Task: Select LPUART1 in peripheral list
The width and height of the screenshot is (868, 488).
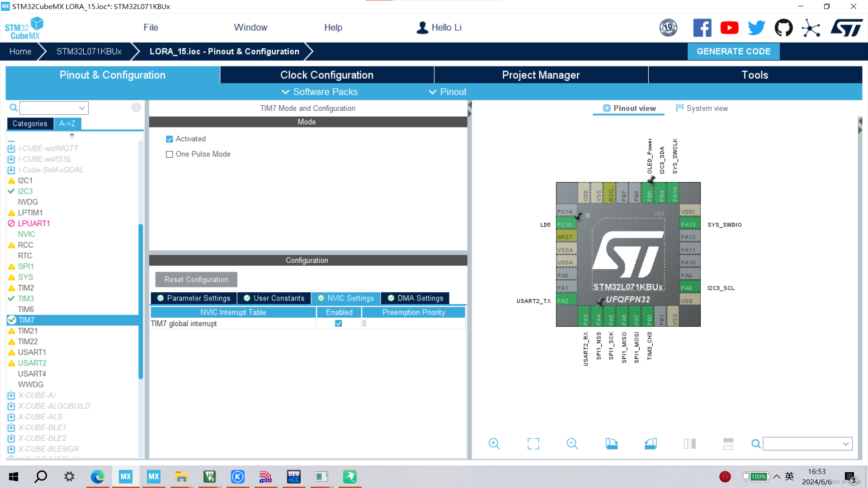Action: (x=34, y=224)
